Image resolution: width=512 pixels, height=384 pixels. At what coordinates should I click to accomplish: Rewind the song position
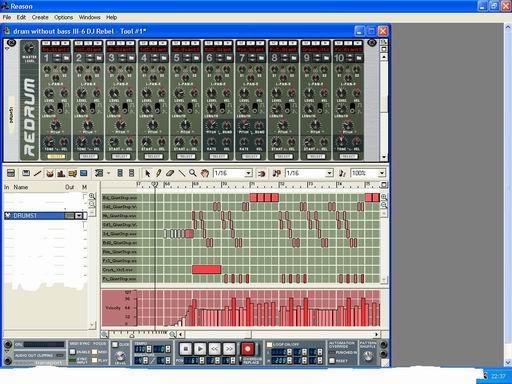point(214,349)
